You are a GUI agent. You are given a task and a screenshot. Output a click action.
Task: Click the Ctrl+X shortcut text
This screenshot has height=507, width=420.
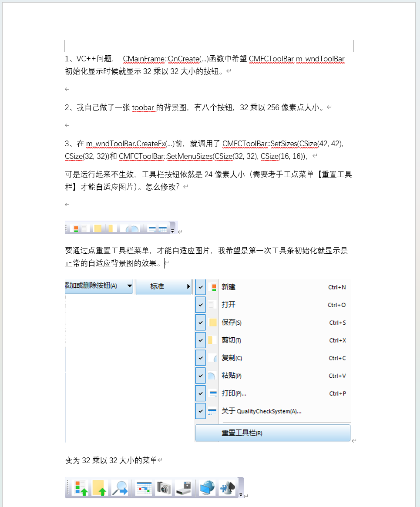pyautogui.click(x=338, y=340)
